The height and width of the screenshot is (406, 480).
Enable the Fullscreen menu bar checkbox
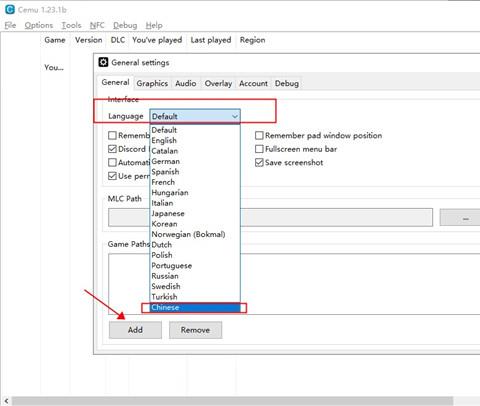click(259, 149)
